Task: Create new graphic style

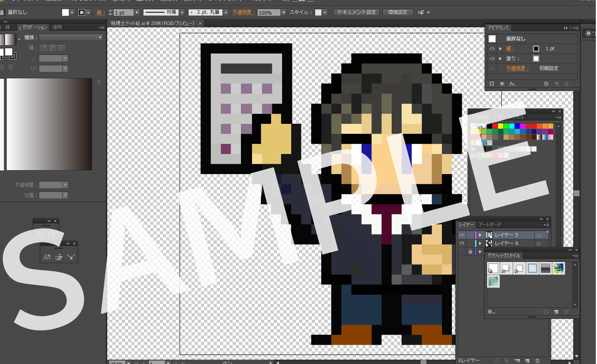Action: (x=556, y=312)
